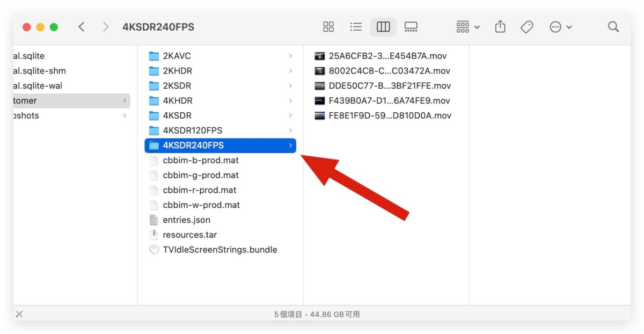Expand chevron next to 4KSDR240FPS
This screenshot has width=644, height=334.
pos(290,146)
